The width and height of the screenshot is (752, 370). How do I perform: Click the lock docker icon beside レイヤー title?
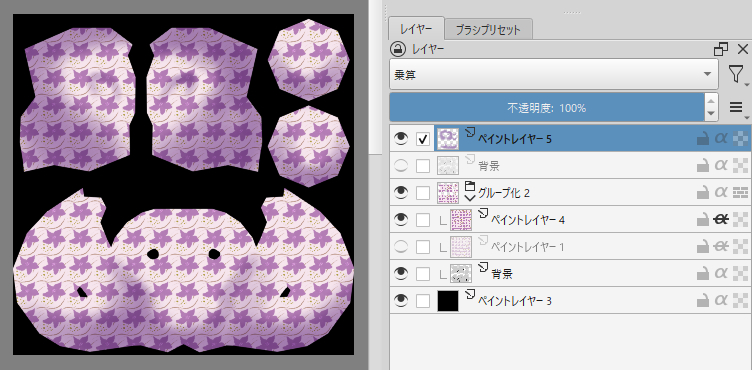click(398, 48)
